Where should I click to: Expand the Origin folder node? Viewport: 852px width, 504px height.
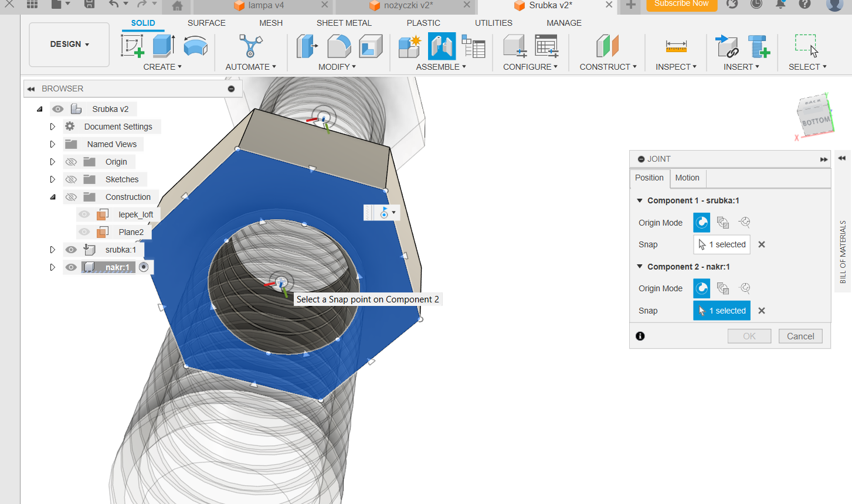click(52, 162)
